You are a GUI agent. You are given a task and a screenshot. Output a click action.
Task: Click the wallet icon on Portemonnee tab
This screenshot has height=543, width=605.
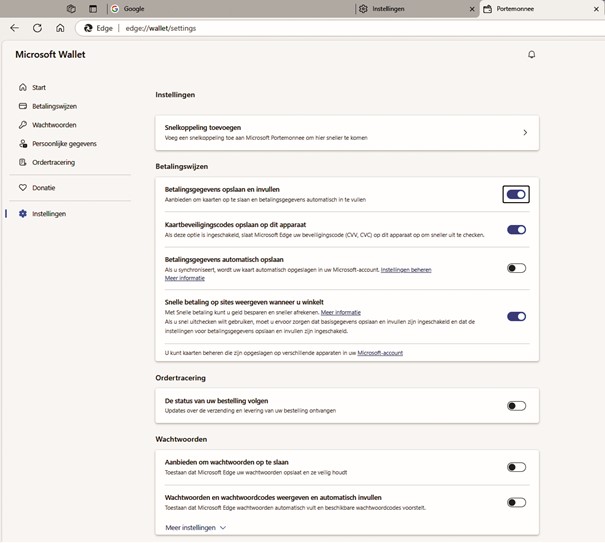(488, 8)
